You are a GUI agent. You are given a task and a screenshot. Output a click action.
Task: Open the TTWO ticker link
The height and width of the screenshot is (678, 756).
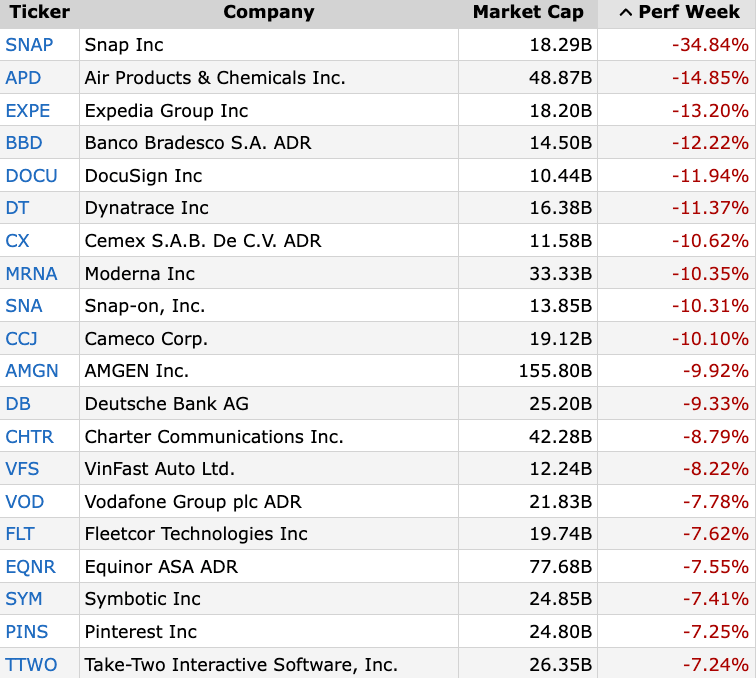tap(31, 664)
